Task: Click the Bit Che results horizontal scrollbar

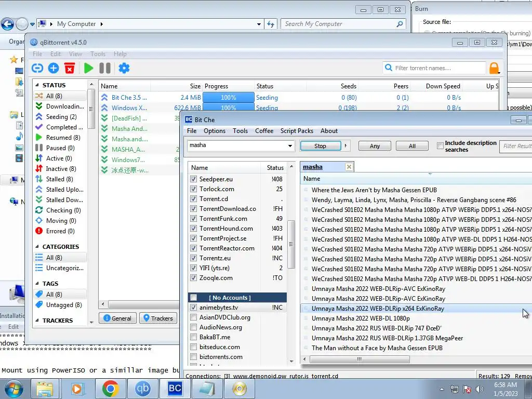Action: click(360, 359)
